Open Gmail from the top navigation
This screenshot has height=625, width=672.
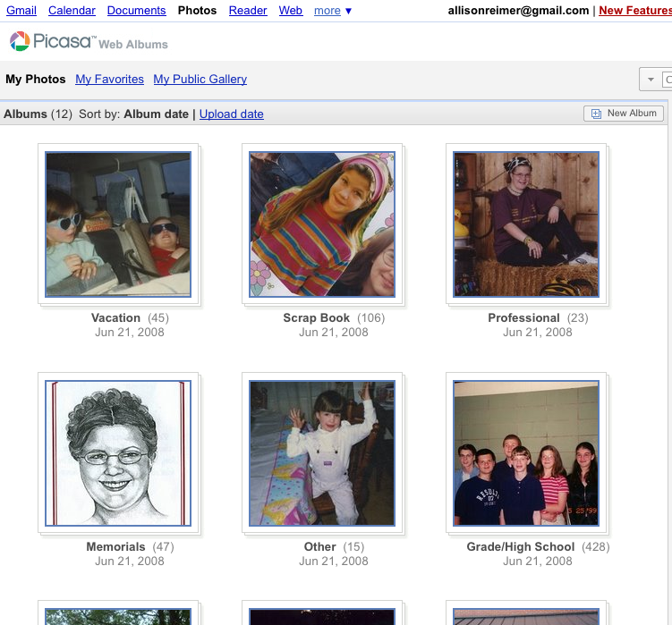click(21, 10)
